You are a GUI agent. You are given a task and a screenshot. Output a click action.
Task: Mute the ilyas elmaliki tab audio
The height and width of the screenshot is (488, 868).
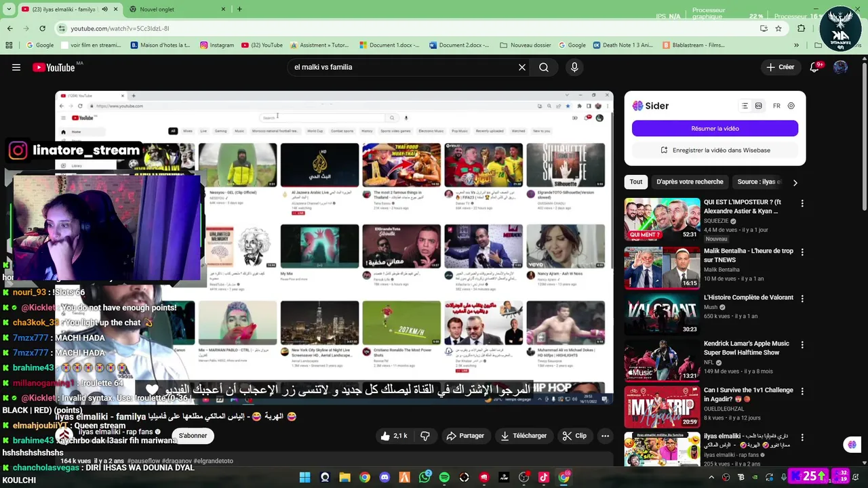[x=104, y=9]
